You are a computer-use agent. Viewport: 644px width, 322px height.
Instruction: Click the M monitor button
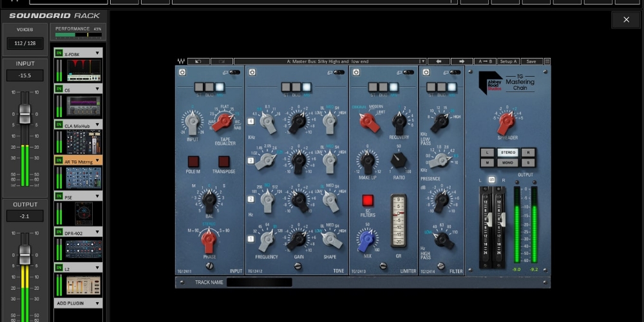487,163
